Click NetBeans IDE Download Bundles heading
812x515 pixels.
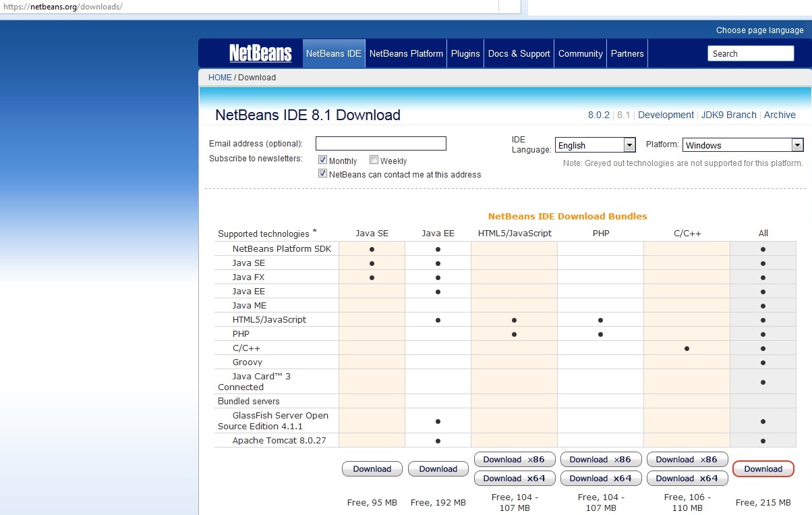coord(567,217)
